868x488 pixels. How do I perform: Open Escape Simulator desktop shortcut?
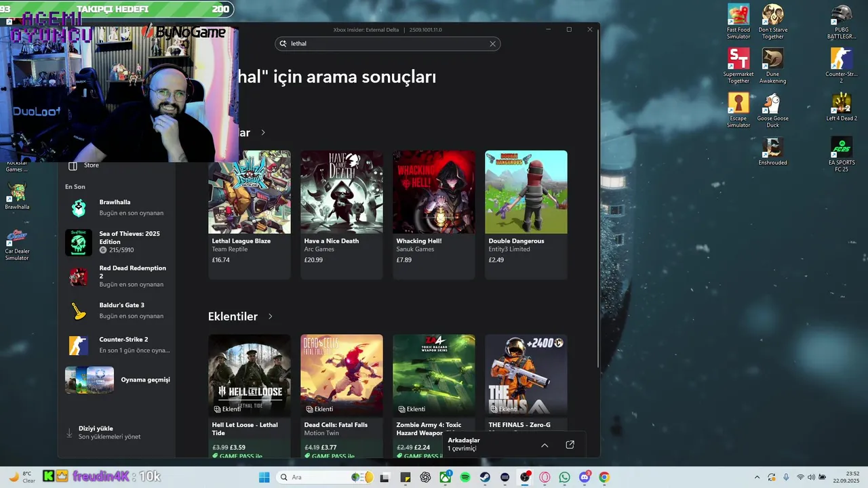[x=738, y=110]
